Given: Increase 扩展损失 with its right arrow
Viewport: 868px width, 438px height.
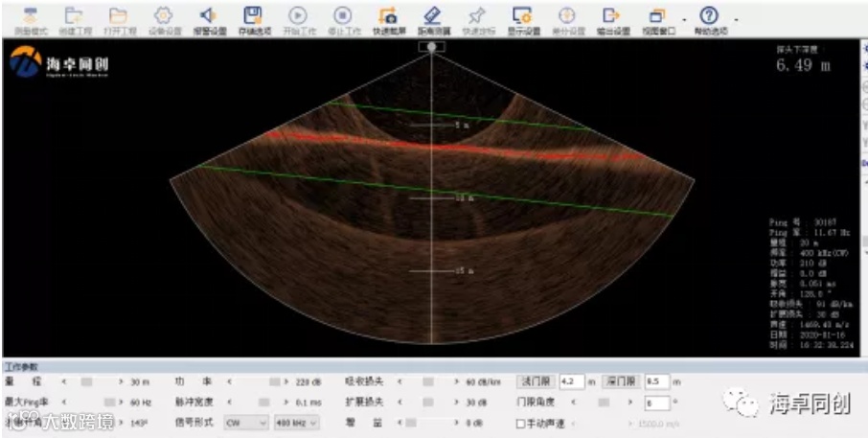Looking at the screenshot, I should point(457,402).
